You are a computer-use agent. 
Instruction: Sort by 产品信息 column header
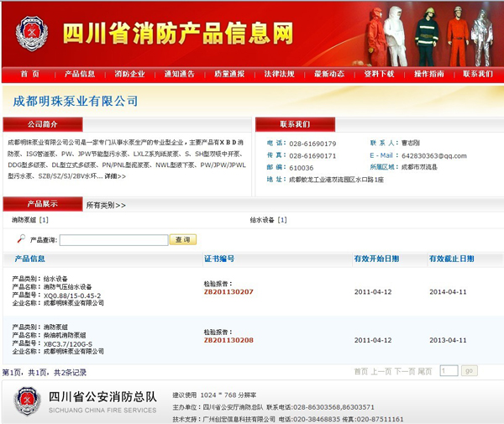[x=30, y=259]
